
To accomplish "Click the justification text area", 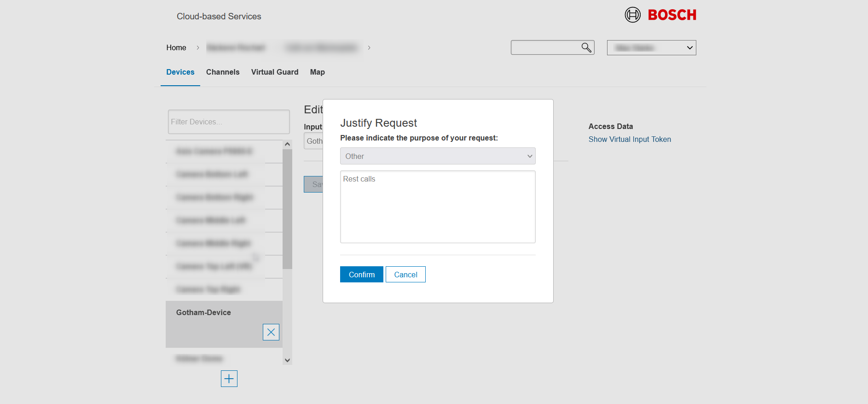I will click(x=437, y=207).
